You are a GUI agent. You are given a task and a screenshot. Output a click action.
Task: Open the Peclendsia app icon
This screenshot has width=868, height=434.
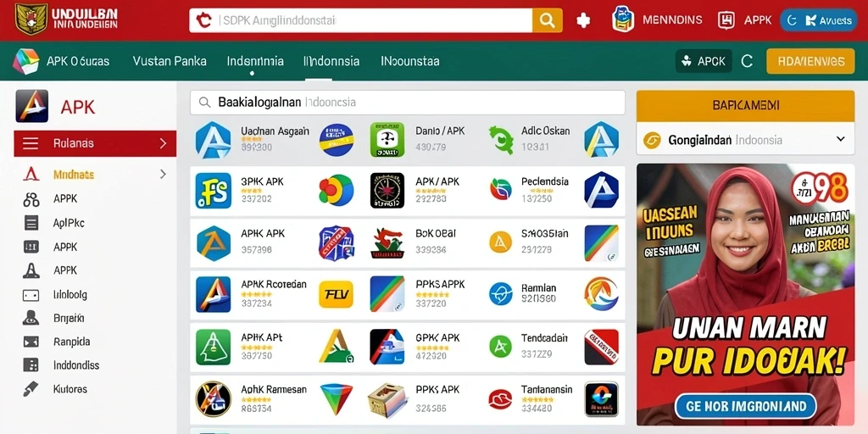point(500,190)
